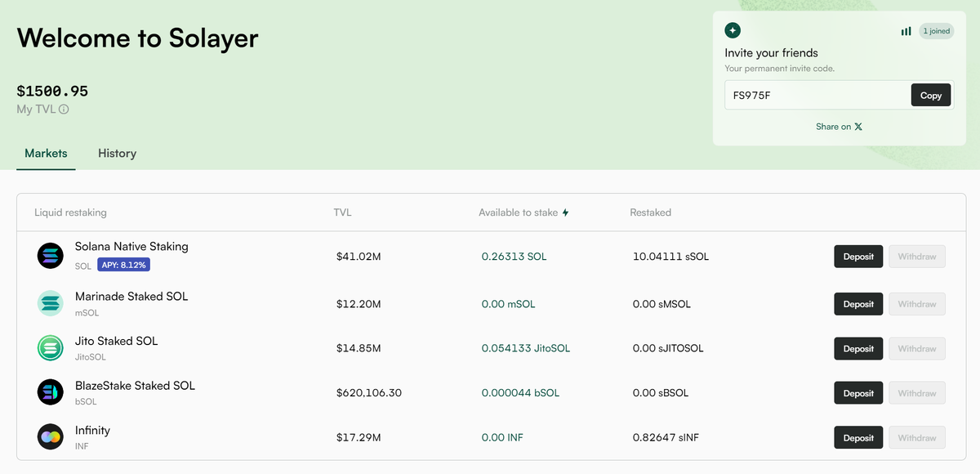
Task: Click the Jito Staked SOL icon
Action: [51, 348]
